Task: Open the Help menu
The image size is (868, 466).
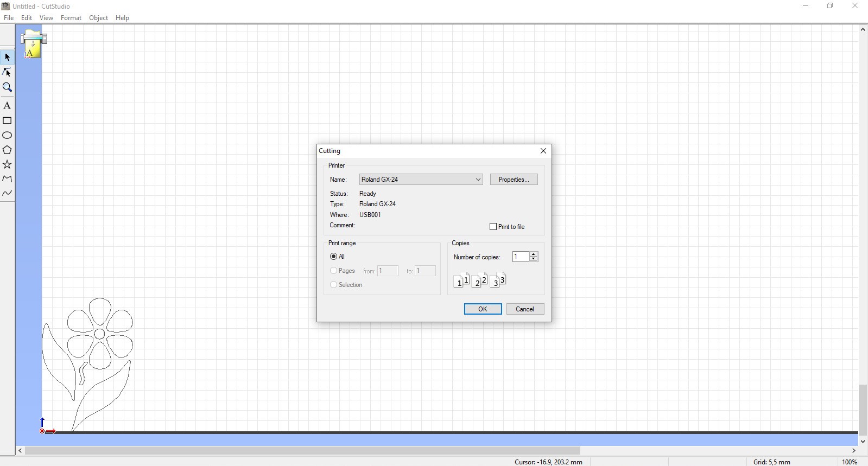Action: tap(122, 18)
